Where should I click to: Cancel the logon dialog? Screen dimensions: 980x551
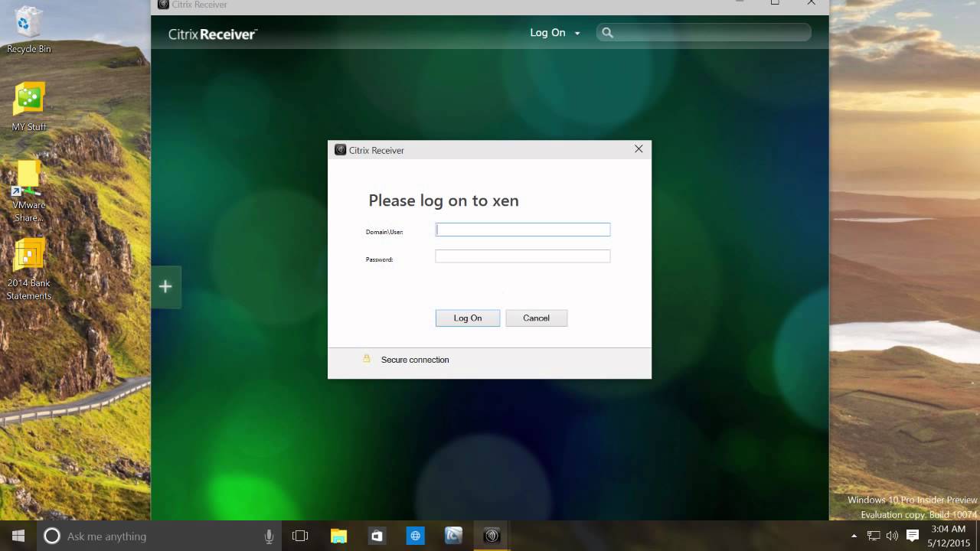pyautogui.click(x=536, y=318)
